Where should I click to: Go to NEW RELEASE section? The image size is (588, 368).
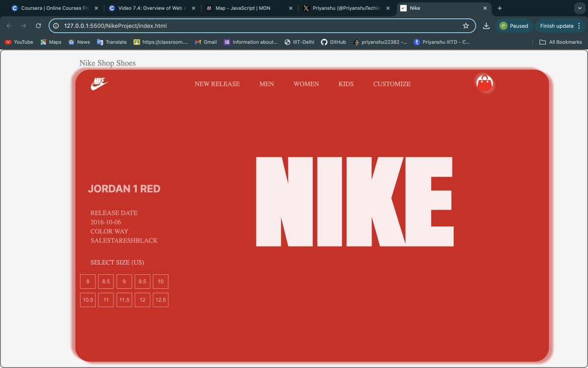point(217,84)
